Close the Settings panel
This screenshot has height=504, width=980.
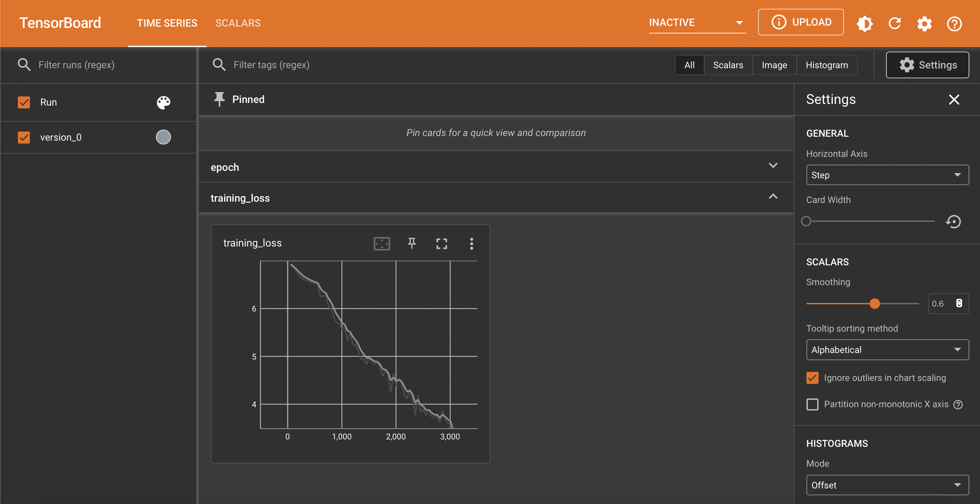(954, 100)
